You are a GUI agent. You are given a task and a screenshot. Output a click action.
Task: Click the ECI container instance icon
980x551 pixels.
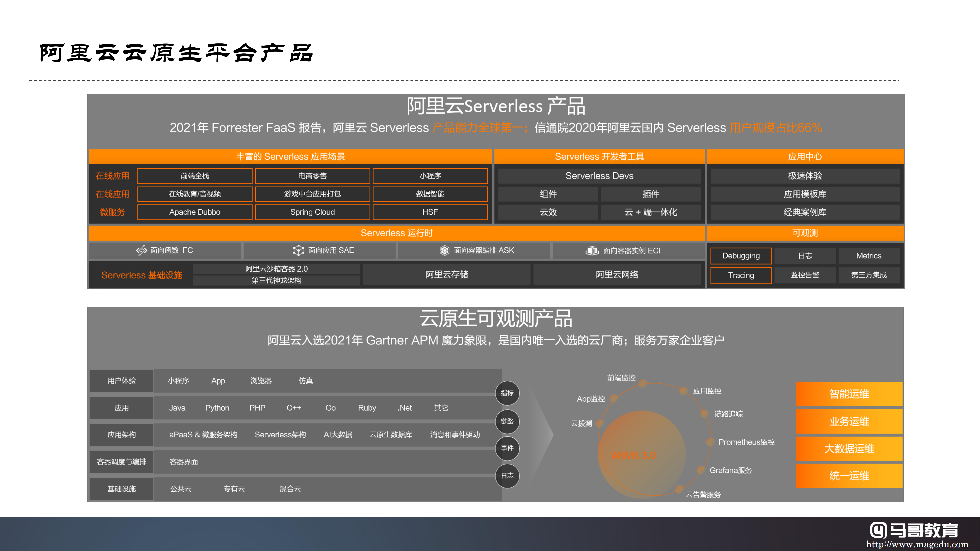(x=592, y=251)
